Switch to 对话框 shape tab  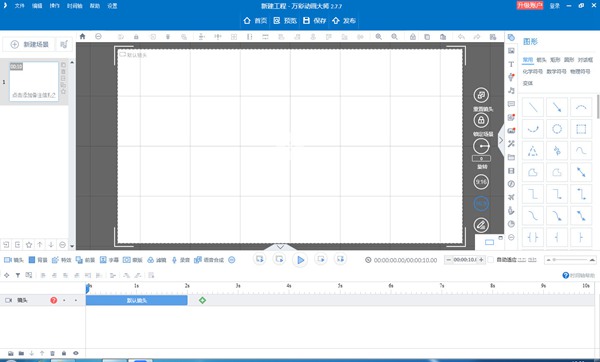tap(585, 60)
